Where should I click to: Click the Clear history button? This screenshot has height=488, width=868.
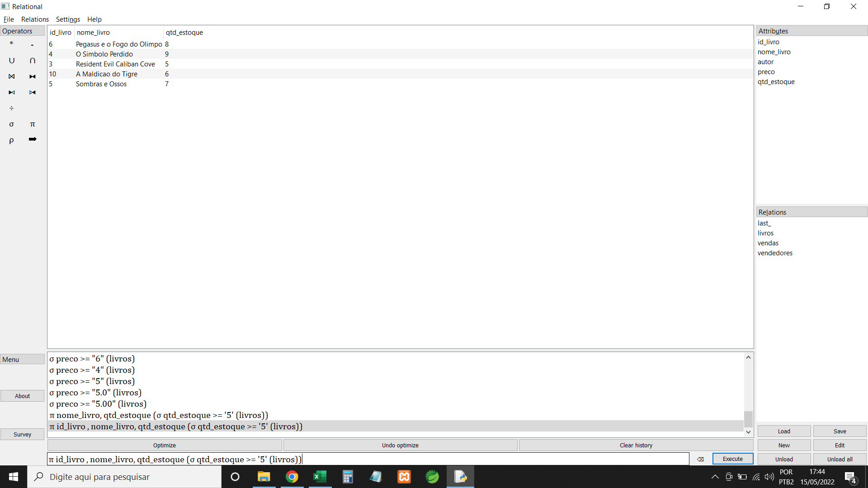(x=636, y=445)
